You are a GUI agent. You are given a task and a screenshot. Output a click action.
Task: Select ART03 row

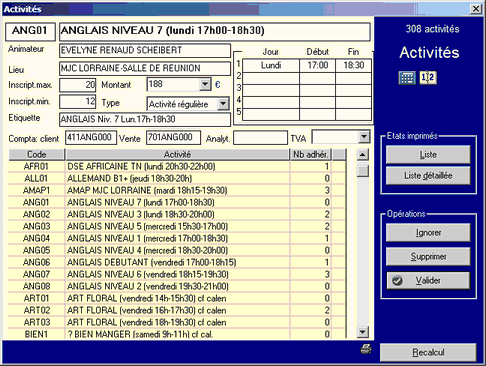[177, 322]
